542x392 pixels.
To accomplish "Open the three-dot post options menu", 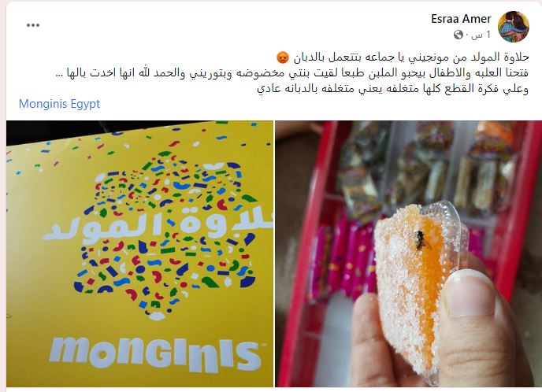I will click(x=33, y=25).
